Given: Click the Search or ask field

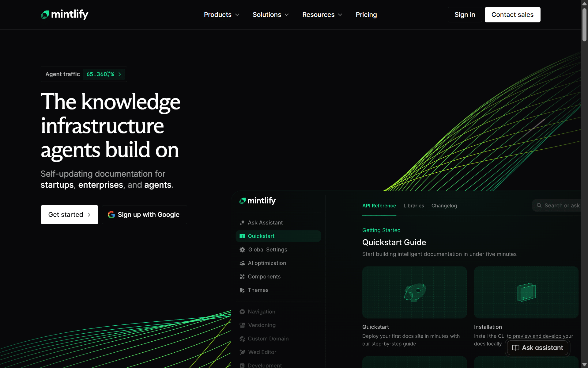Looking at the screenshot, I should click(556, 205).
